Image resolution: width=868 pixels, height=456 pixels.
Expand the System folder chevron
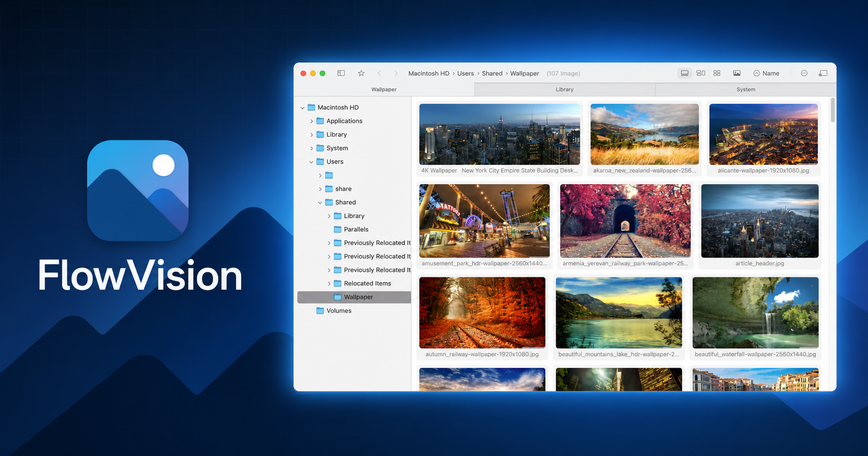tap(311, 148)
